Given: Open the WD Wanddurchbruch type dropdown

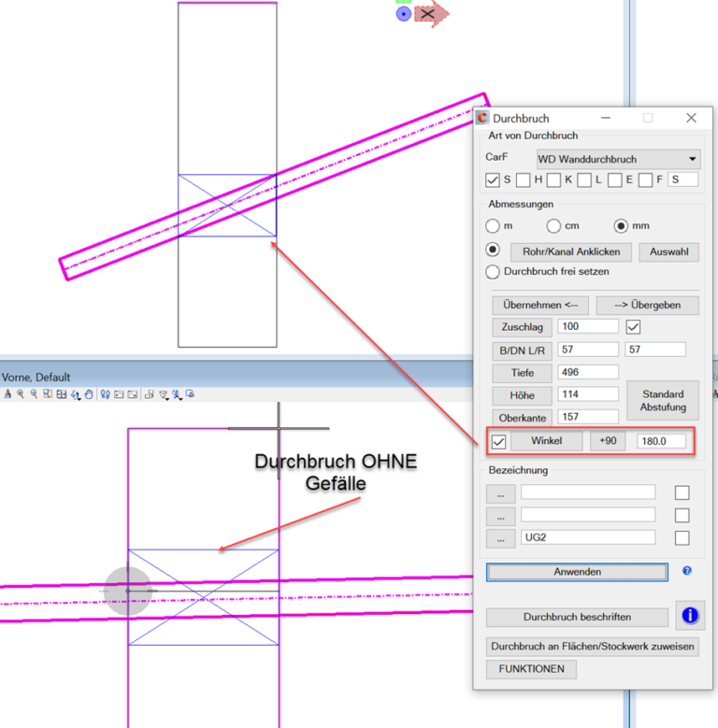Looking at the screenshot, I should pyautogui.click(x=618, y=159).
